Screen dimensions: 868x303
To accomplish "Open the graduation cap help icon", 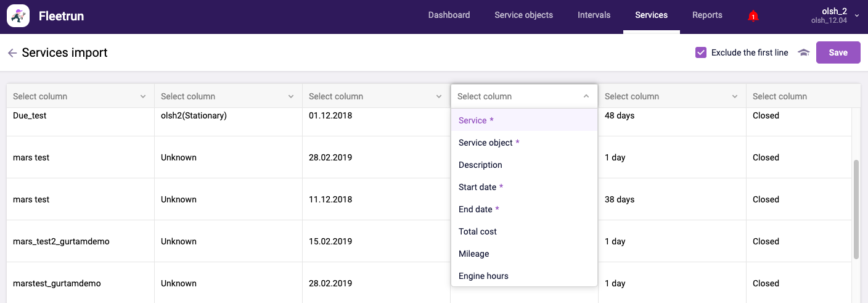I will click(x=803, y=53).
